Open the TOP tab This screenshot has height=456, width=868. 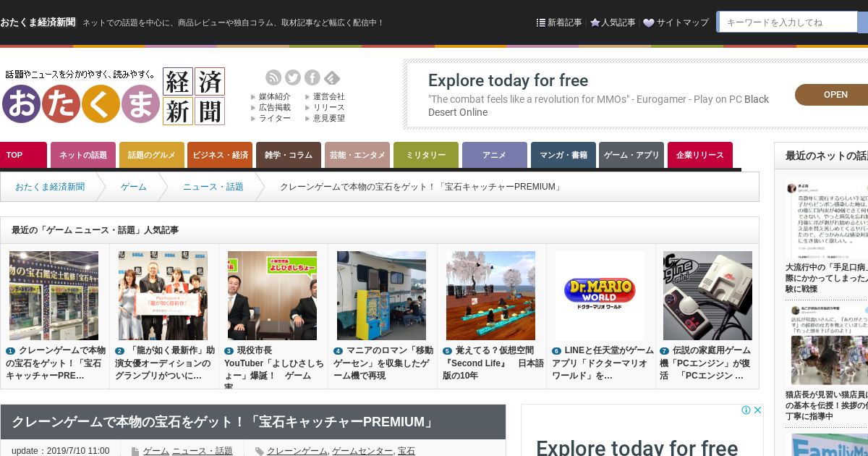click(x=23, y=155)
